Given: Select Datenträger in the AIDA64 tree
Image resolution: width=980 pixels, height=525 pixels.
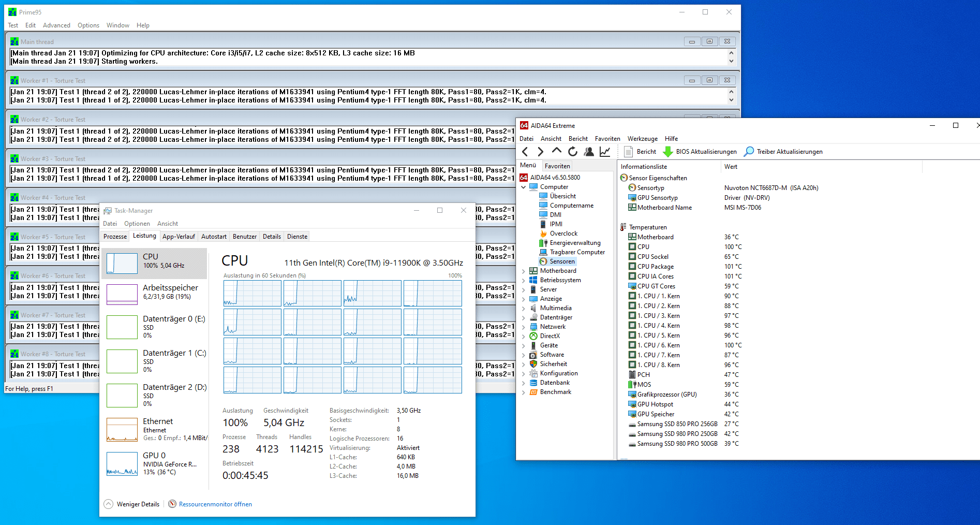Looking at the screenshot, I should (x=556, y=317).
